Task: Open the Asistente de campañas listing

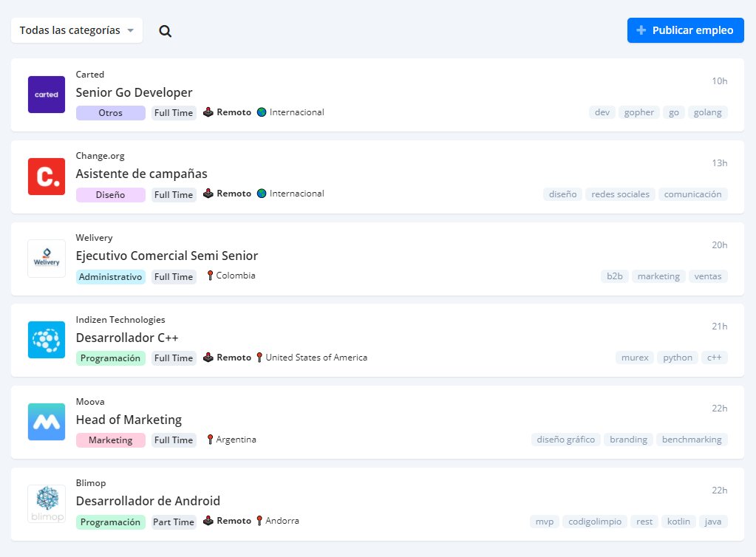Action: click(141, 174)
